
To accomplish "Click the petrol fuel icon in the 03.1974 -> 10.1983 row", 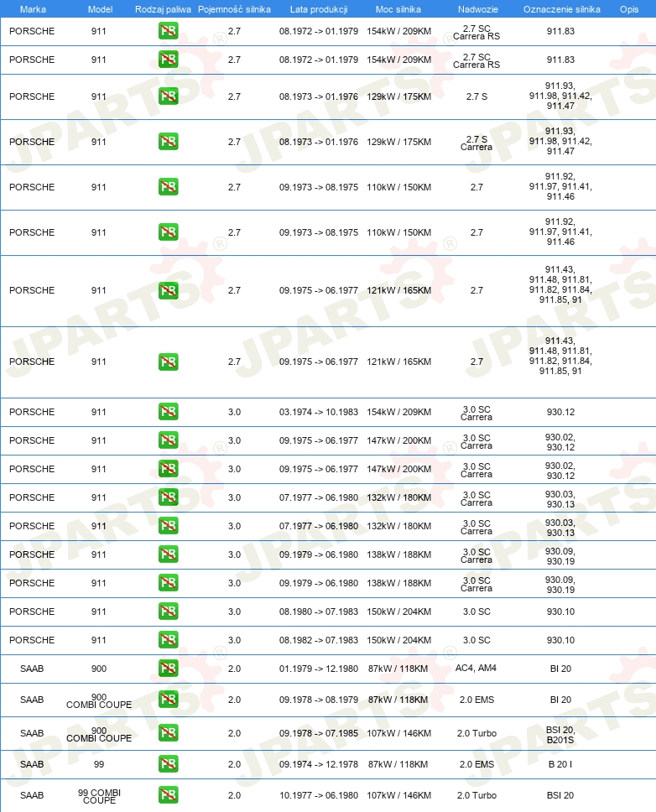I will [169, 412].
